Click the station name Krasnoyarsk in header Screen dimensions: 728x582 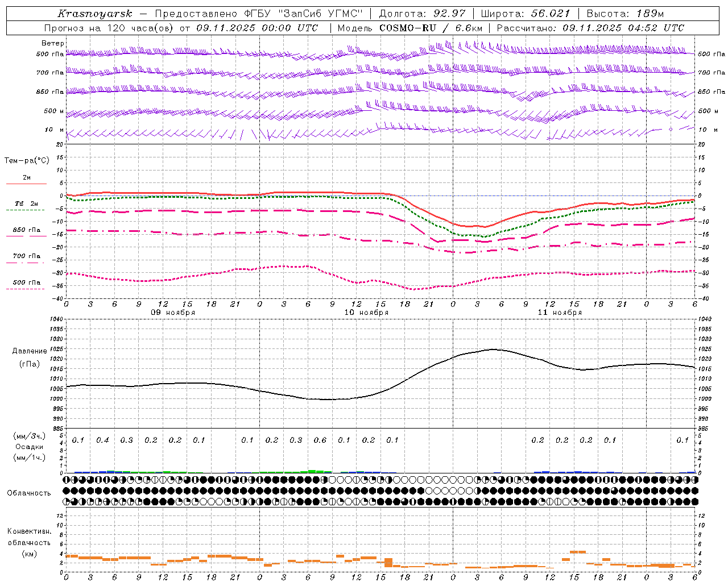coord(95,14)
